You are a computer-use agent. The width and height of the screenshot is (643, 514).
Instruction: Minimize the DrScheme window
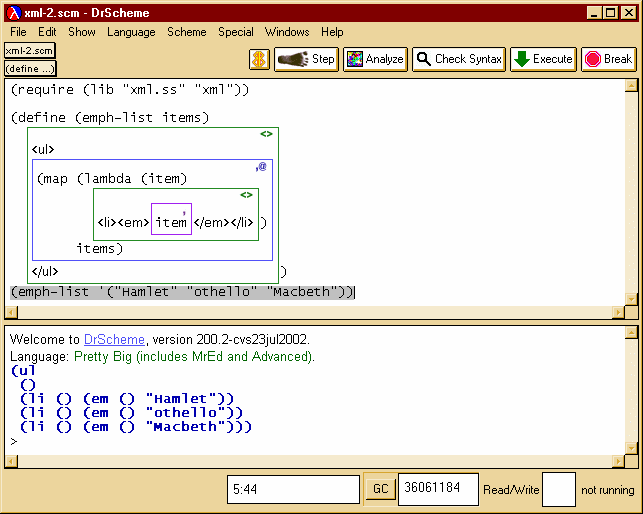point(593,13)
